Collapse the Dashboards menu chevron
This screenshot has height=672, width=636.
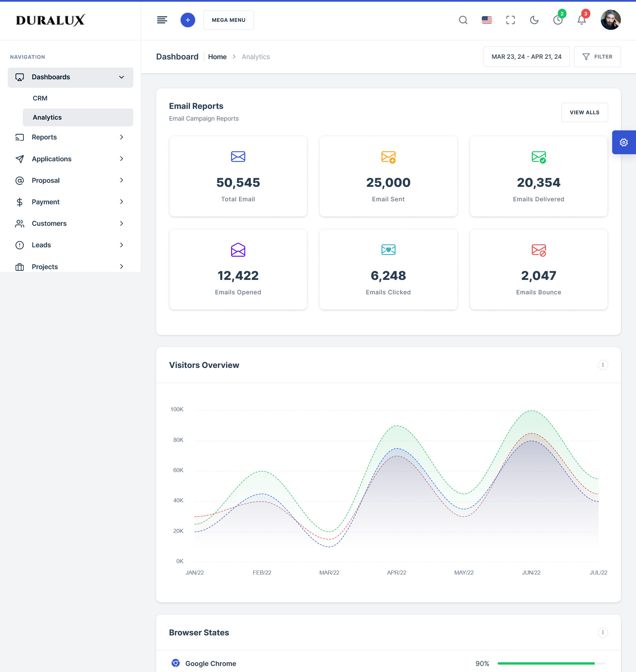[121, 77]
